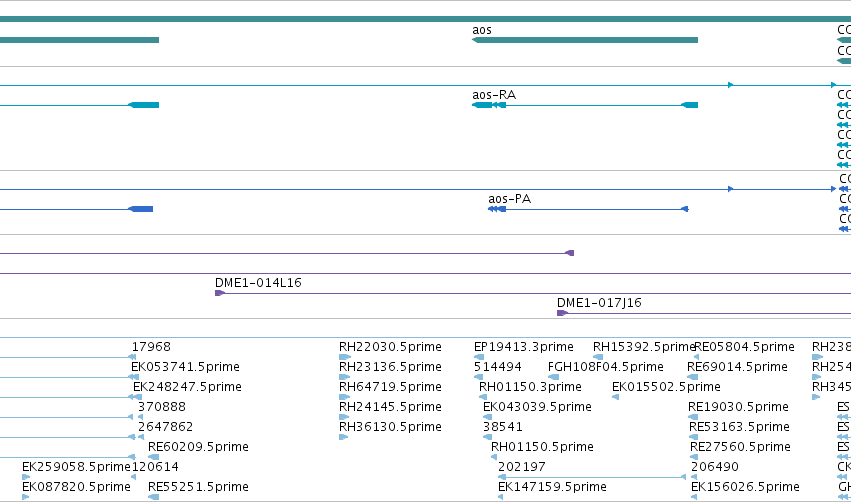Viewport: 851px width, 502px height.
Task: Select the RH23136.5prime EST arrow
Action: (x=345, y=377)
